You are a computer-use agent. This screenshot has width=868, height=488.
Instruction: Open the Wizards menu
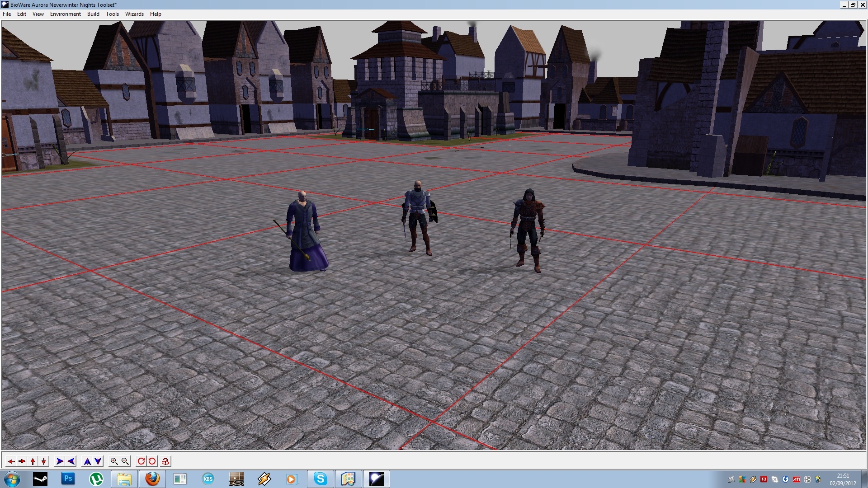[x=134, y=14]
